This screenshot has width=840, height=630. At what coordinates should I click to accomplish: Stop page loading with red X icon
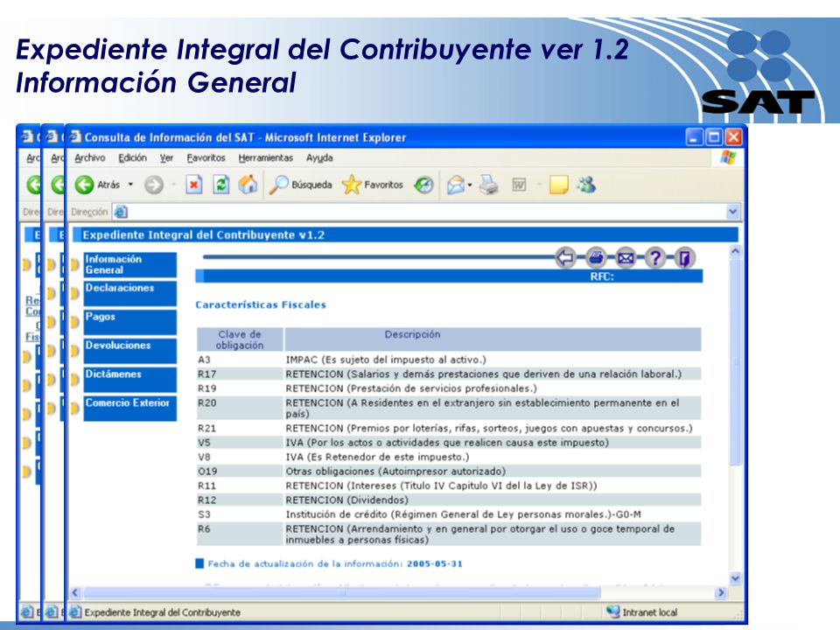pos(194,185)
